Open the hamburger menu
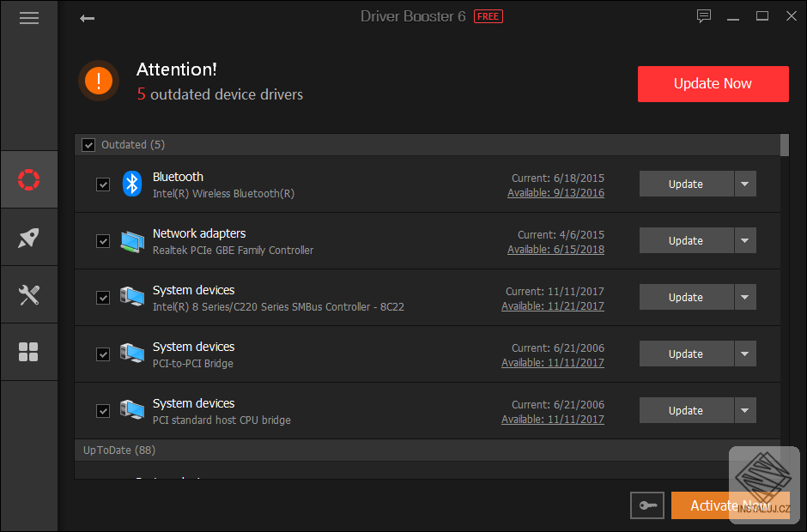The height and width of the screenshot is (532, 807). (29, 19)
